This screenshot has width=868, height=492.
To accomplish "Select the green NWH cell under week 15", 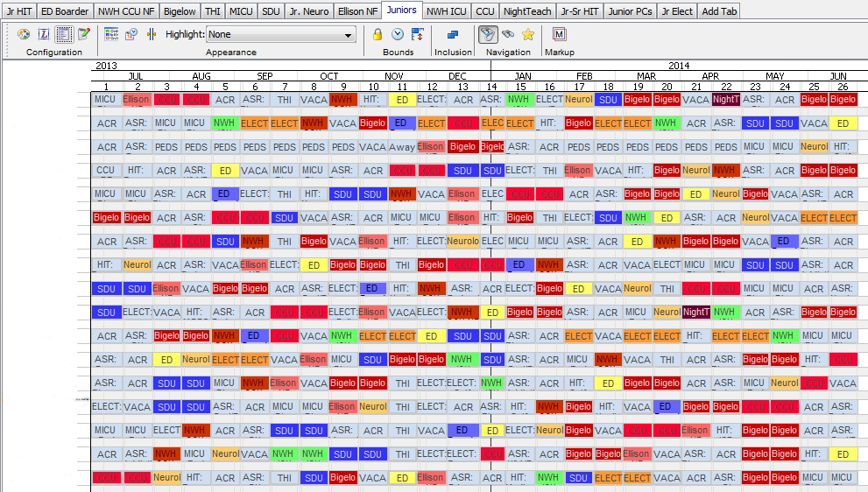I will [x=519, y=100].
